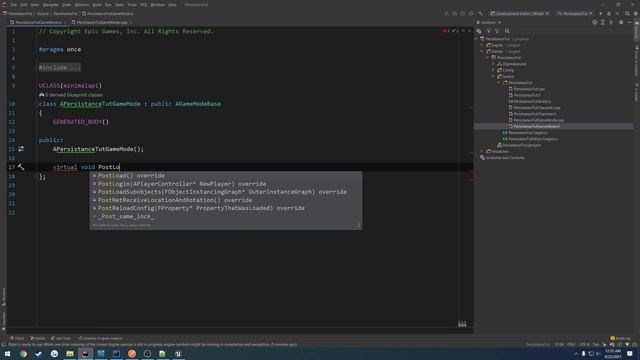
Task: Expand the Dependencies node
Action: click(493, 64)
